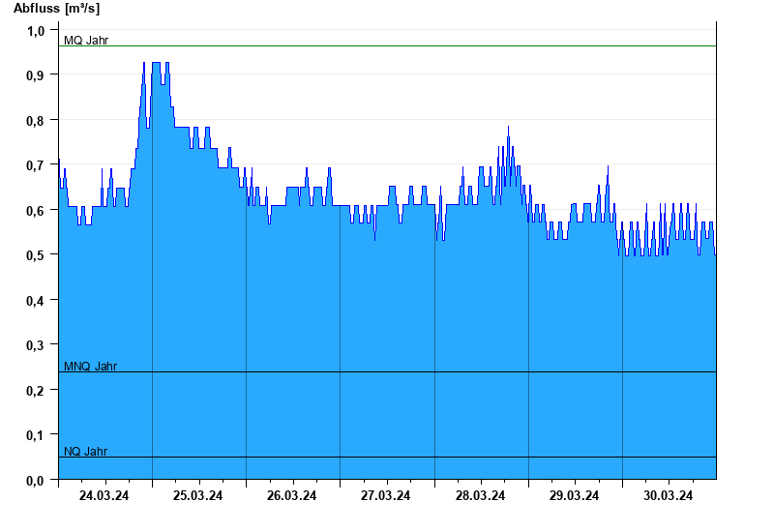Click the highest discharge peak near 25.03.24
This screenshot has width=774, height=532.
click(x=156, y=63)
